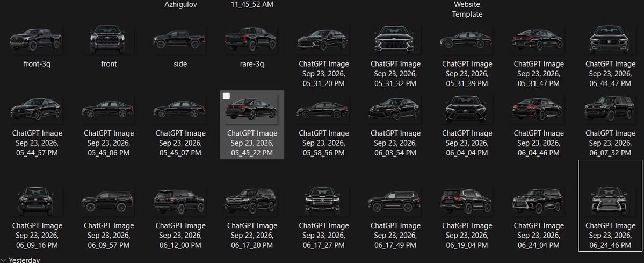
Task: Click file name ending 06_24_46 PM
Action: point(610,236)
